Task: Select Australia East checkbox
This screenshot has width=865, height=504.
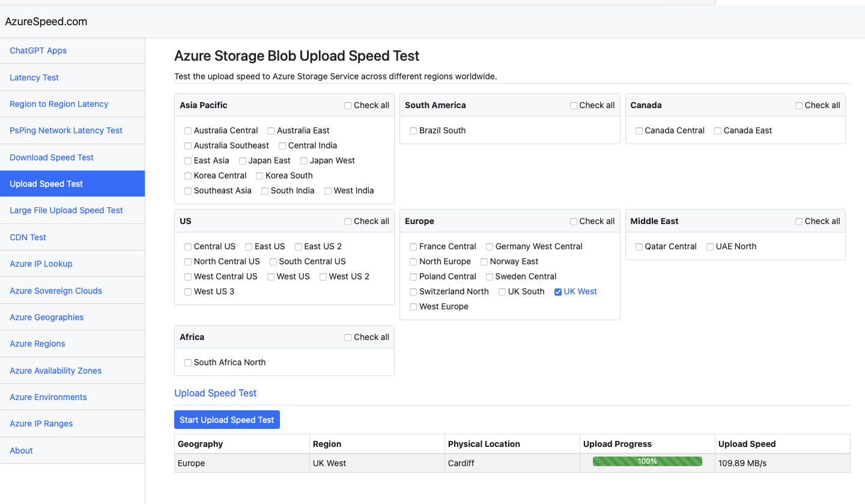Action: tap(271, 131)
